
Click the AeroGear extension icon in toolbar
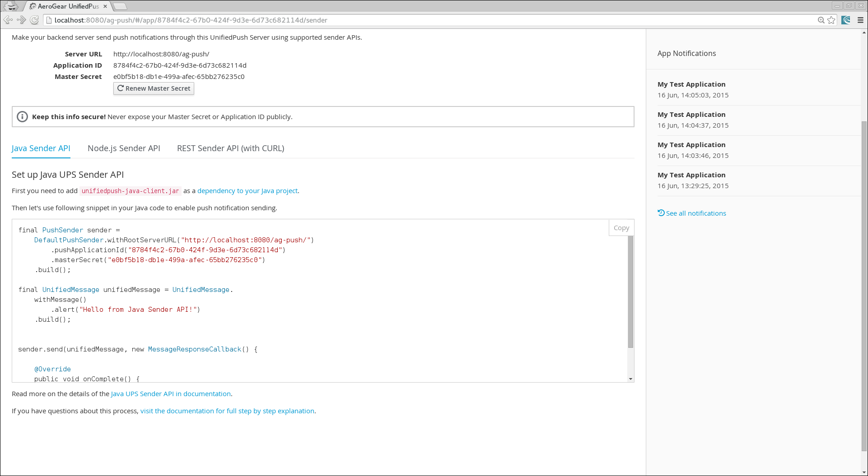point(846,20)
